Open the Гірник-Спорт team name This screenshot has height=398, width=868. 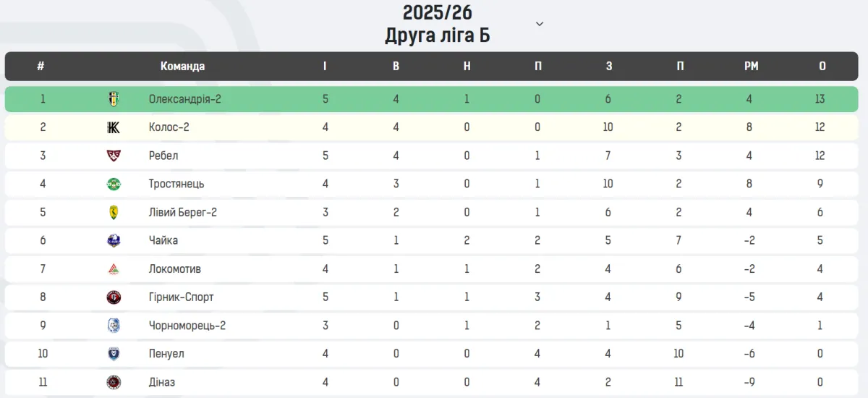point(181,297)
